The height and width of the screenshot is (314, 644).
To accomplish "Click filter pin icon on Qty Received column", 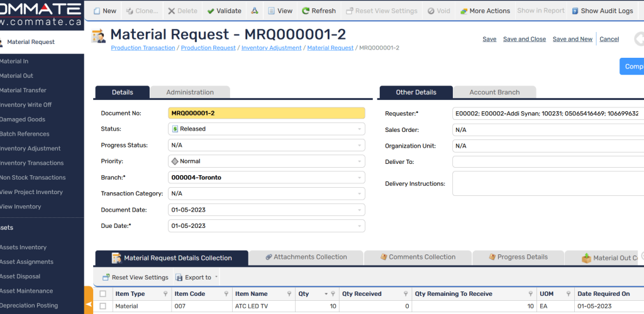I will coord(406,294).
